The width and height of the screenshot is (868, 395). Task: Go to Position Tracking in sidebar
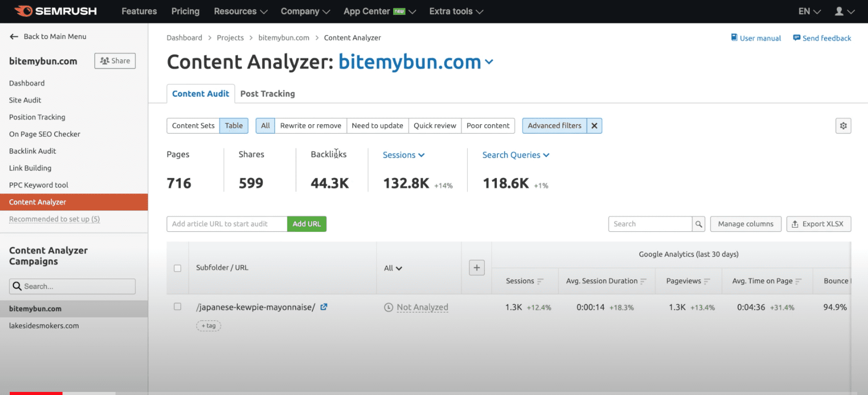pos(37,117)
